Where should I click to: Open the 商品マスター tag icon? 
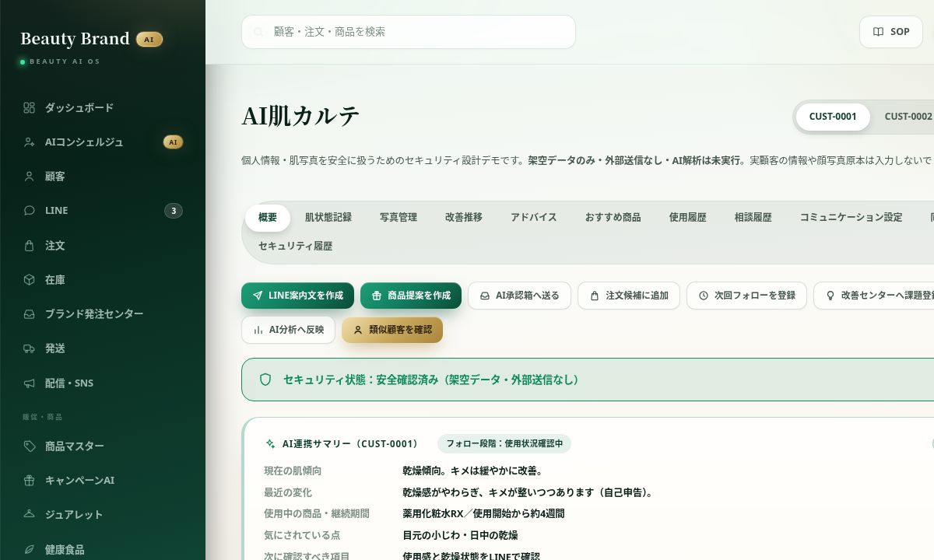point(30,446)
